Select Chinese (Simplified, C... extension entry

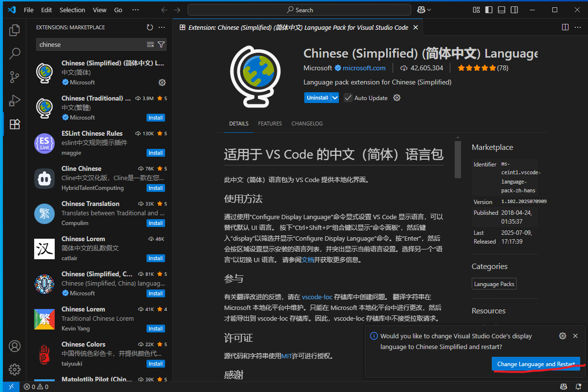tap(100, 284)
